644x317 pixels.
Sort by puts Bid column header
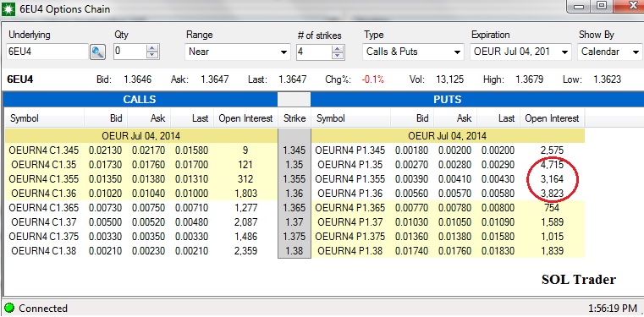412,118
